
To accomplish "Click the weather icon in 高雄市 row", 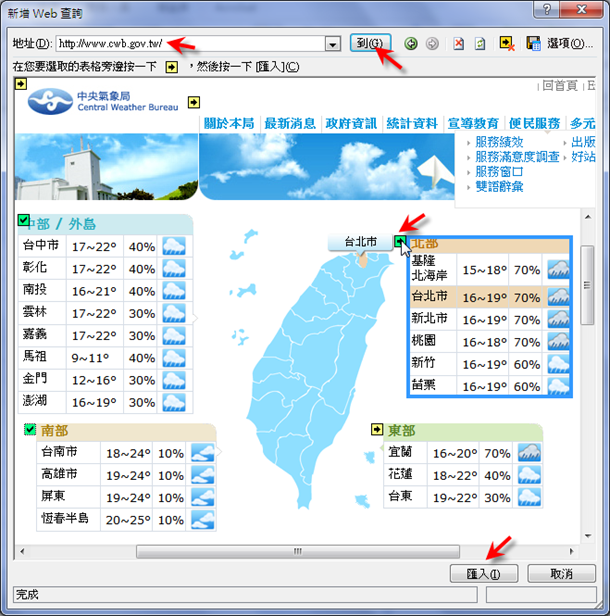I will (203, 475).
